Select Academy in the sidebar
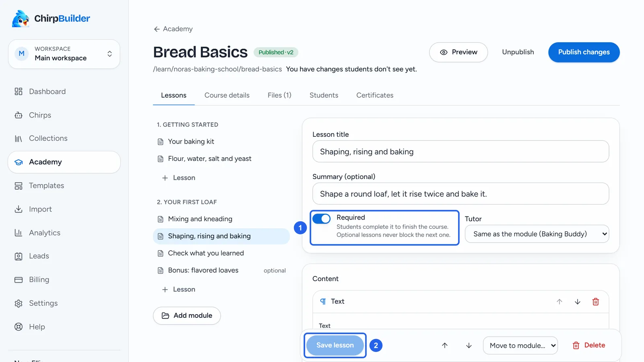The height and width of the screenshot is (362, 644). (64, 162)
